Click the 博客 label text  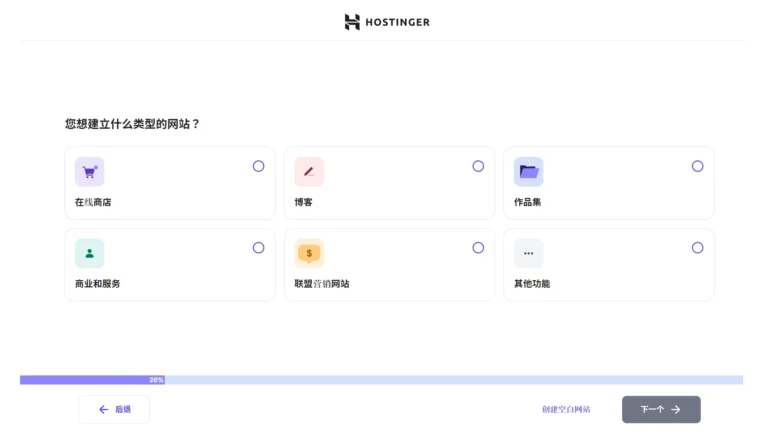click(x=303, y=202)
